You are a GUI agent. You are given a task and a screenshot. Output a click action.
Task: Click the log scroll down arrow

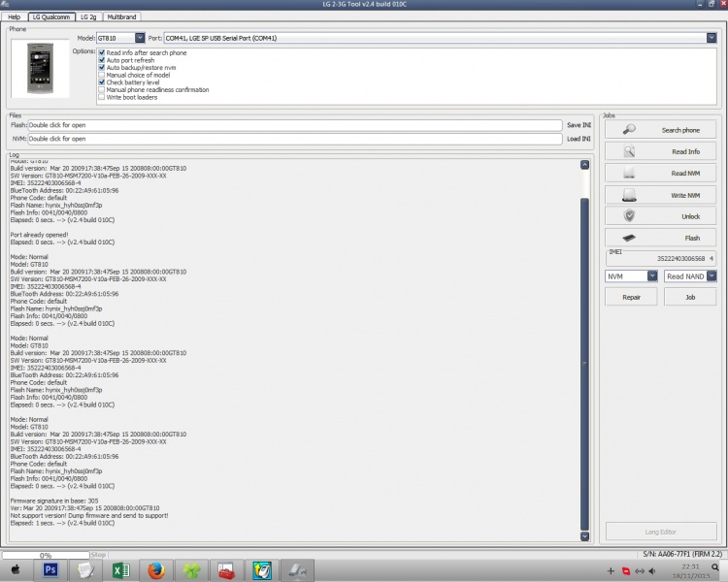coord(584,536)
